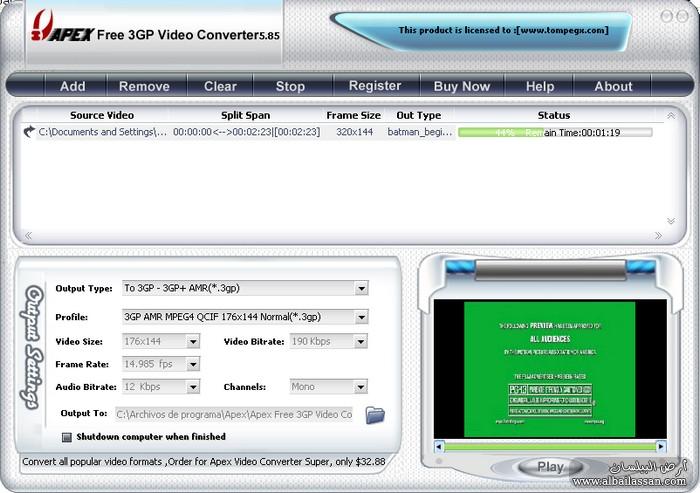Click the Status column header
Screen dimensions: 700x493
[554, 115]
